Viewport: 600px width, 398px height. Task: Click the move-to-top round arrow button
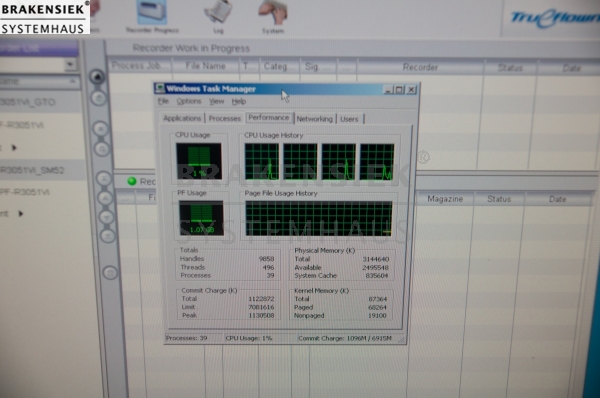click(x=103, y=179)
